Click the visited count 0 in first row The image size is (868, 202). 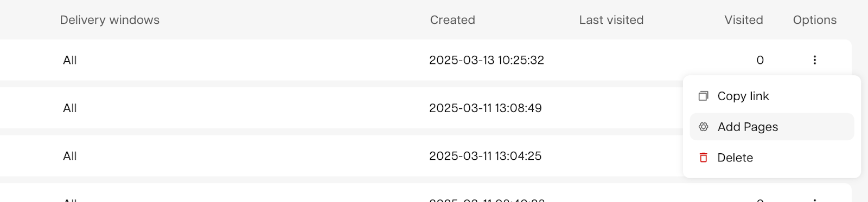760,60
